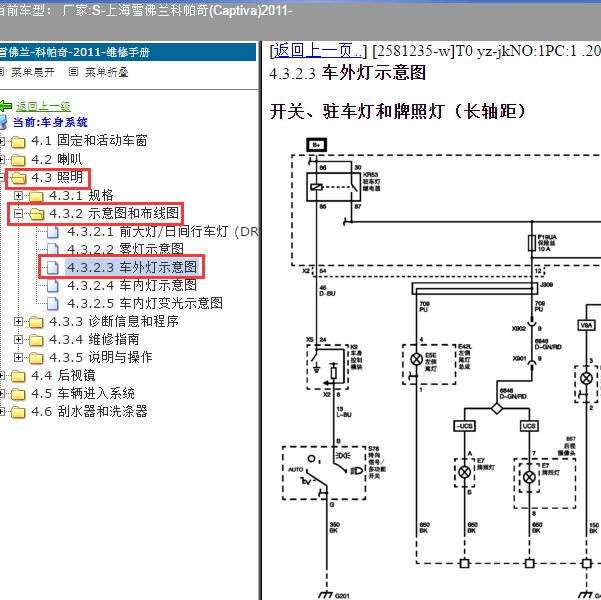This screenshot has height=600, width=601.
Task: Expand the 4.3.4 维修指南 node
Action: (18, 339)
